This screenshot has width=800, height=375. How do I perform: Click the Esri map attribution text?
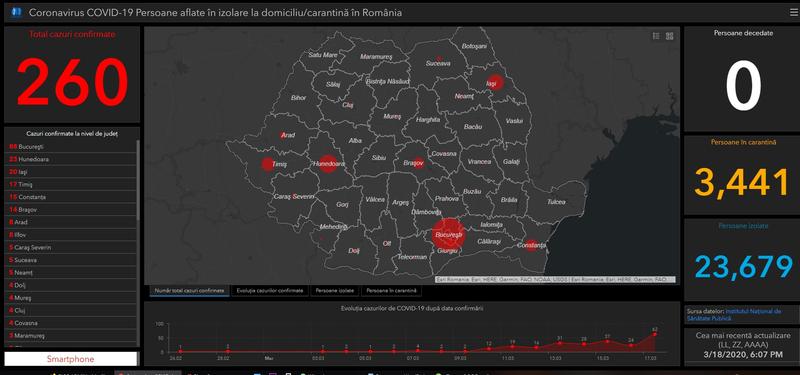pos(555,280)
